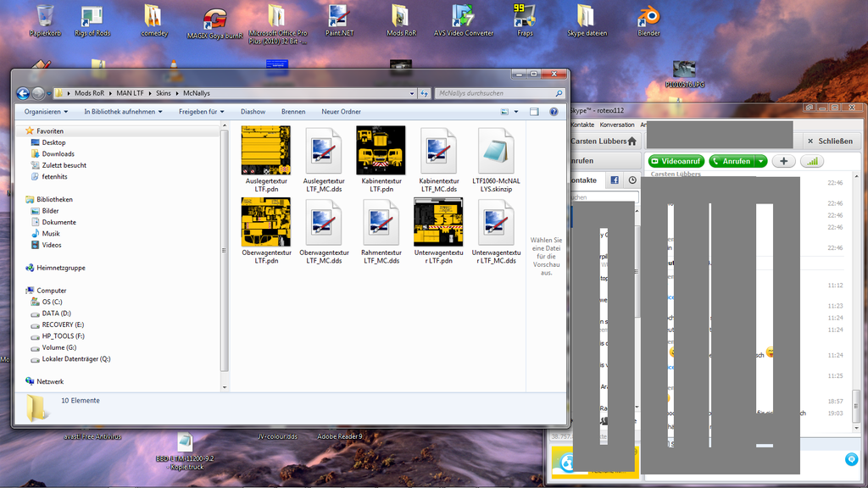Open Zuletzt besucht in navigation pane
Viewport: 868px width, 488px height.
[x=64, y=165]
